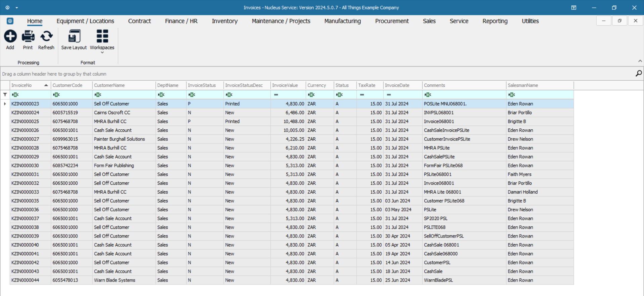Select invoice row KZIN0000030
Viewport: 644px width, 296px height.
pos(25,166)
